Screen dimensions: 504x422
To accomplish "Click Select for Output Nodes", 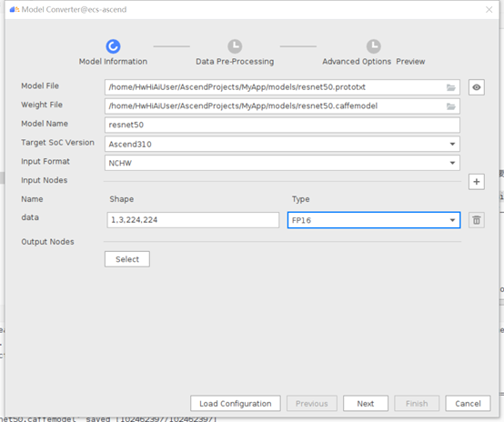I will [x=127, y=259].
